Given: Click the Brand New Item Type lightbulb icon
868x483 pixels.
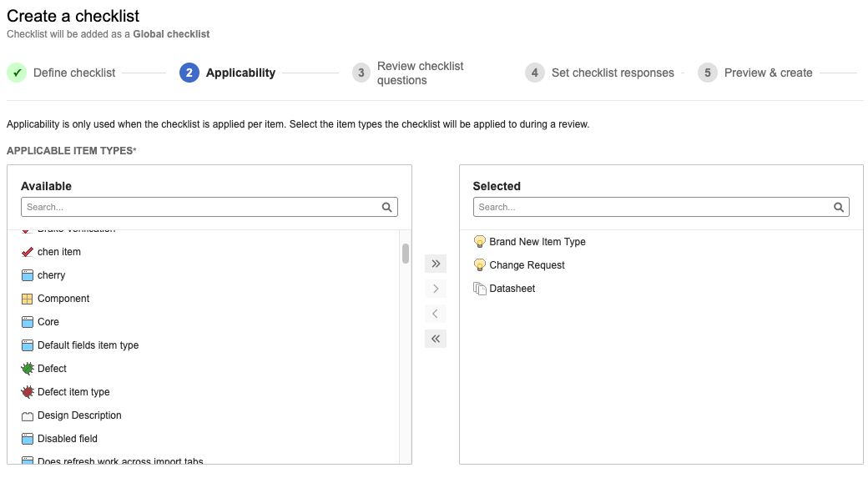Looking at the screenshot, I should [x=479, y=242].
